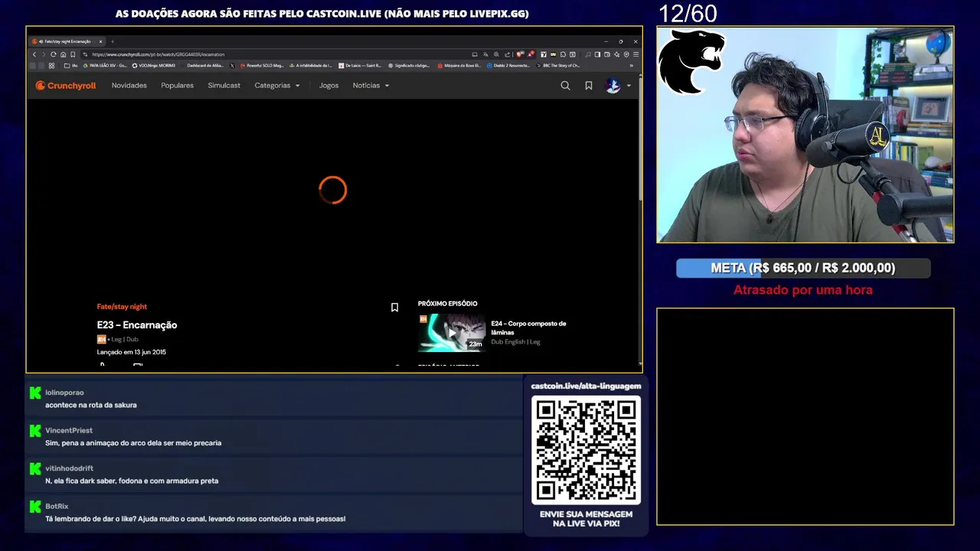Click the Leo AI sparkle icon
Viewport: 980px width, 551px height.
(x=616, y=54)
